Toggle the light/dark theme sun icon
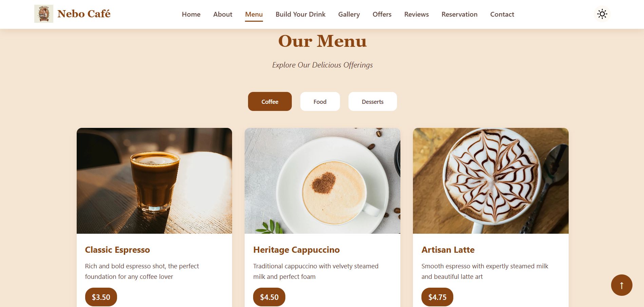This screenshot has height=307, width=644. click(602, 14)
